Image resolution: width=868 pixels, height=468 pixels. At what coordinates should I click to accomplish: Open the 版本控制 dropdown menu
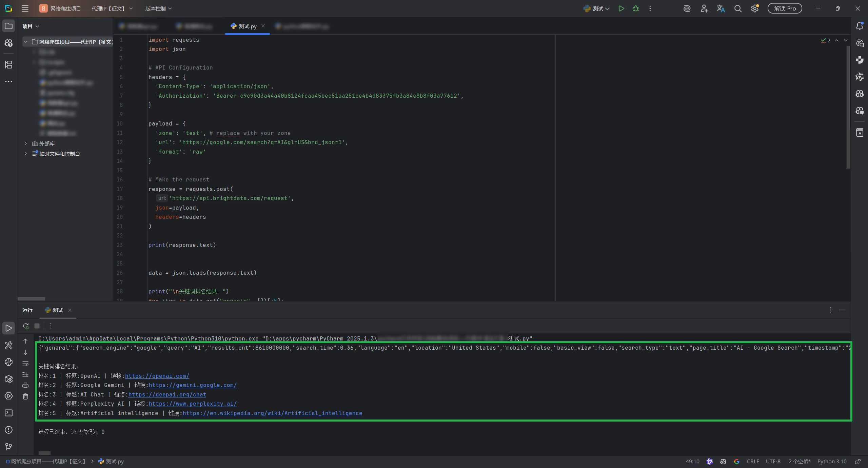158,8
